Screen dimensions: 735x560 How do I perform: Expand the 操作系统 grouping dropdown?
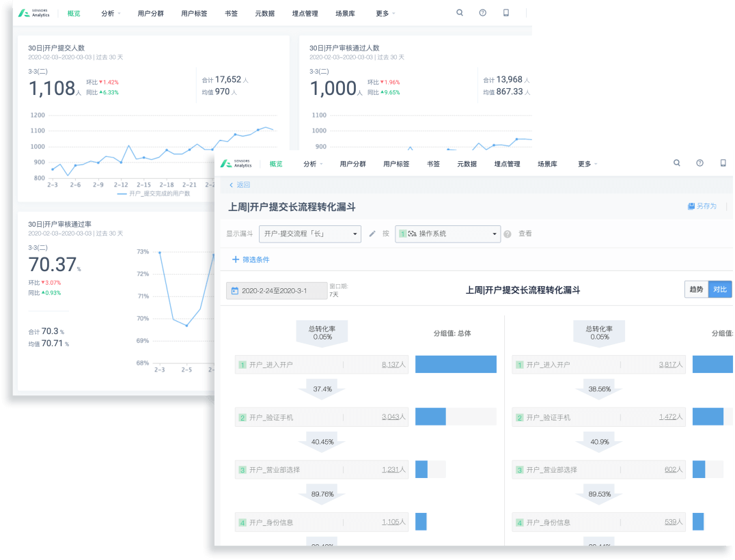(447, 234)
